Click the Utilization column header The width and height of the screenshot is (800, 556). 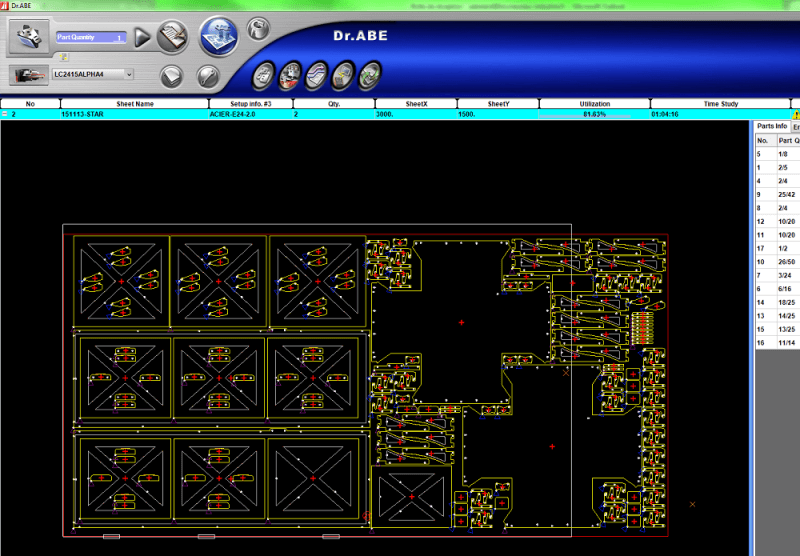(x=594, y=104)
